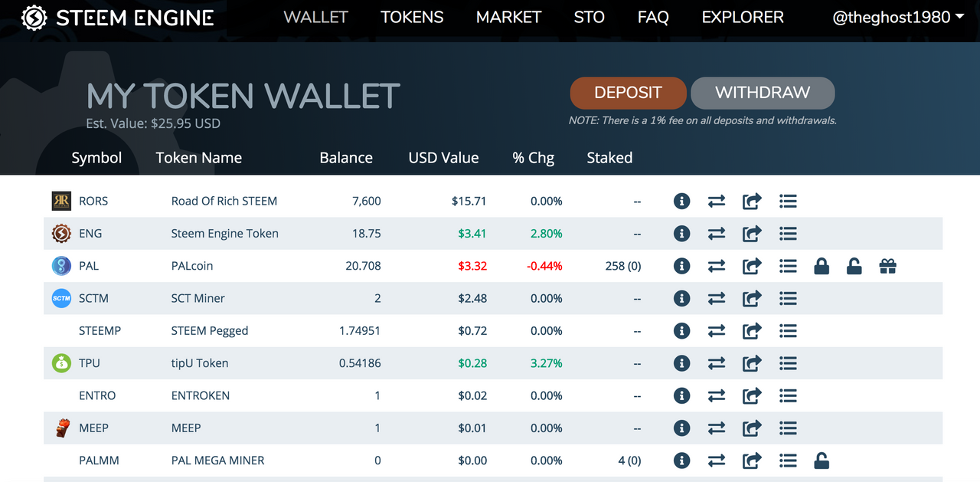Click the 'Balance' column header
980x482 pixels.
coord(346,158)
